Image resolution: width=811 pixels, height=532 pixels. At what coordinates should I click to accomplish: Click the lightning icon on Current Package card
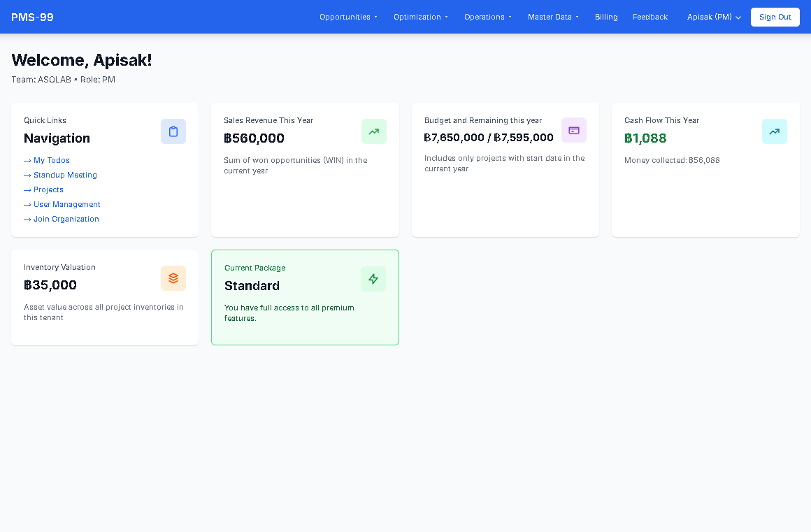[373, 278]
